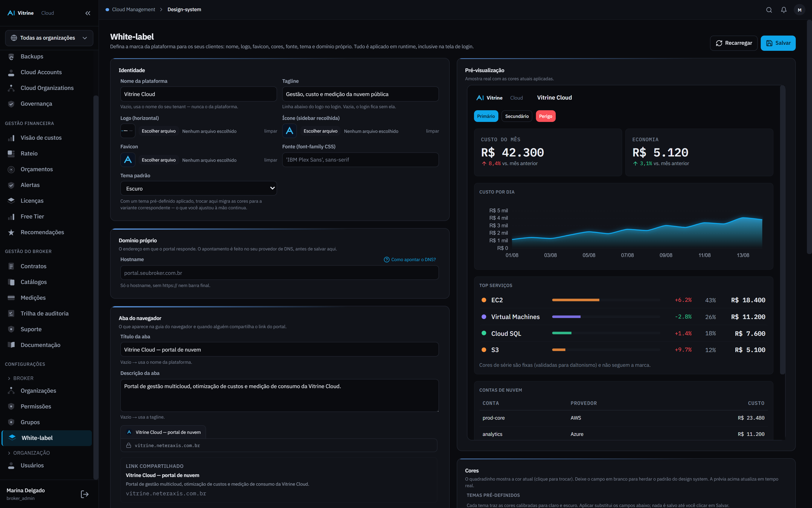Image resolution: width=812 pixels, height=508 pixels.
Task: Click the Licenças layers icon
Action: tap(11, 201)
